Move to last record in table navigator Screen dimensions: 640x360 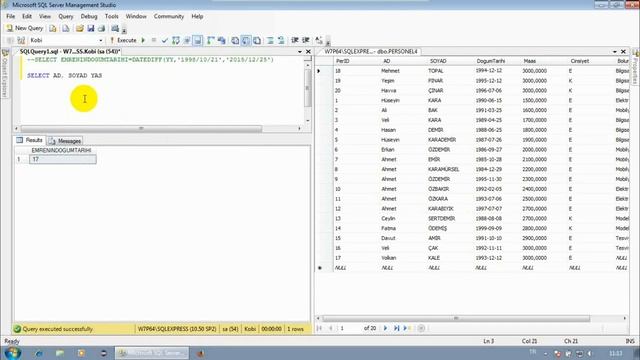click(x=396, y=328)
